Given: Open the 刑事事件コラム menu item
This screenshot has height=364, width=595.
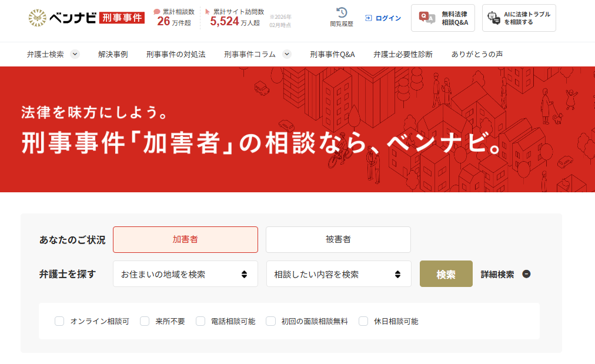Looking at the screenshot, I should 250,54.
